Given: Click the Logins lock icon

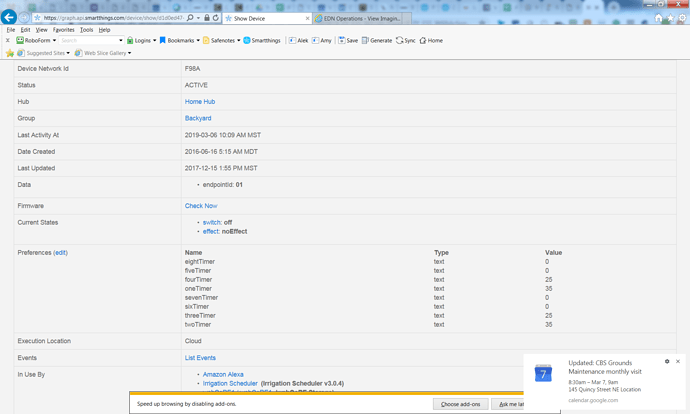Looking at the screenshot, I should (130, 40).
